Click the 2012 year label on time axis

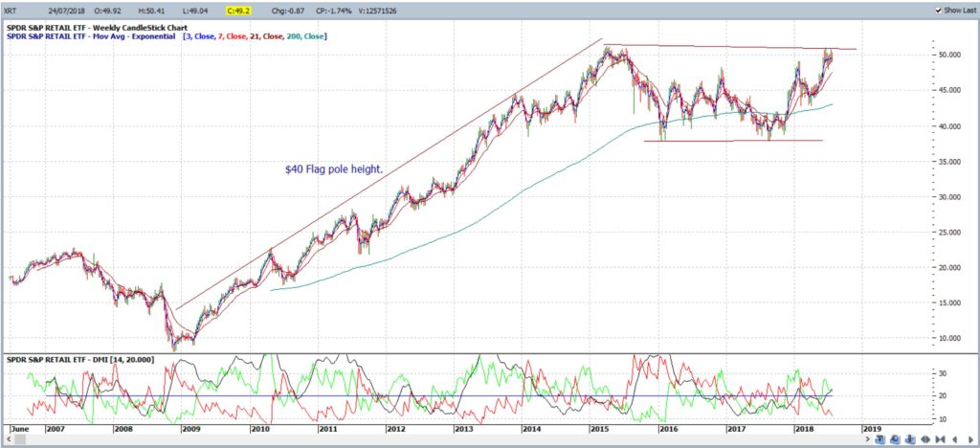pyautogui.click(x=396, y=429)
